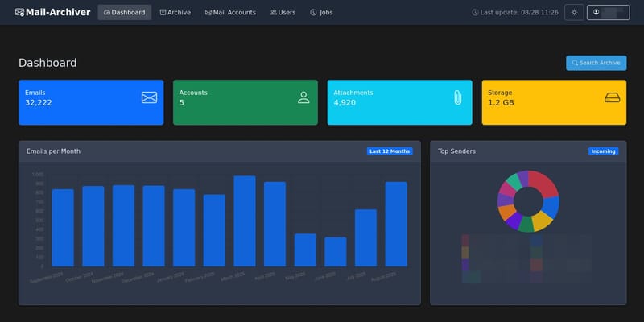Click the June 2025 bar
Viewport: 644px width, 322px height.
click(336, 252)
